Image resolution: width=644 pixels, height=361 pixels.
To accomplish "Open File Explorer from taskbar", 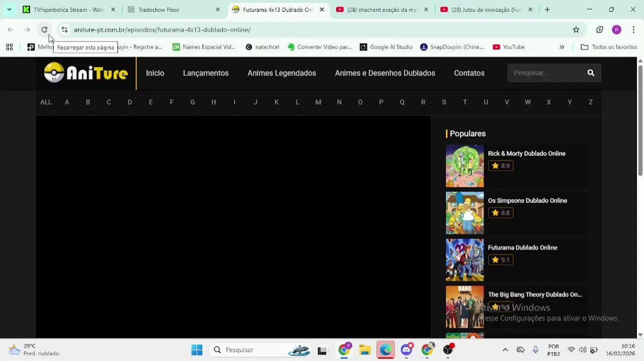I will coord(365,350).
